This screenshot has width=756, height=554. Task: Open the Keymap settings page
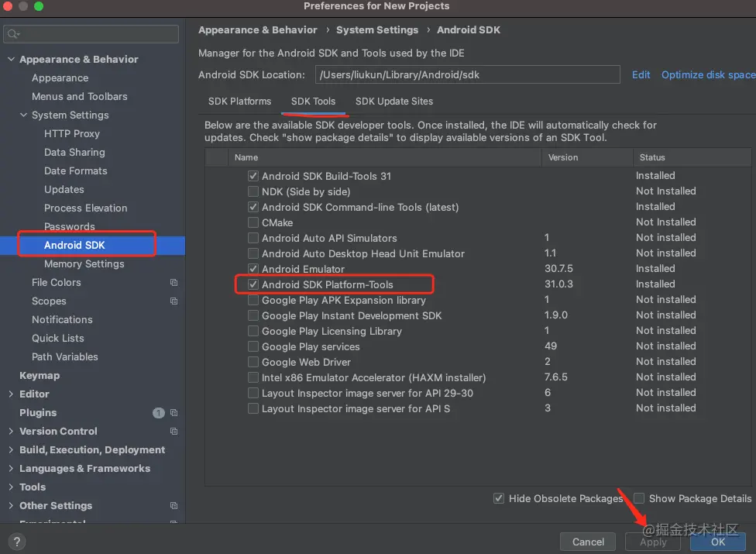40,376
